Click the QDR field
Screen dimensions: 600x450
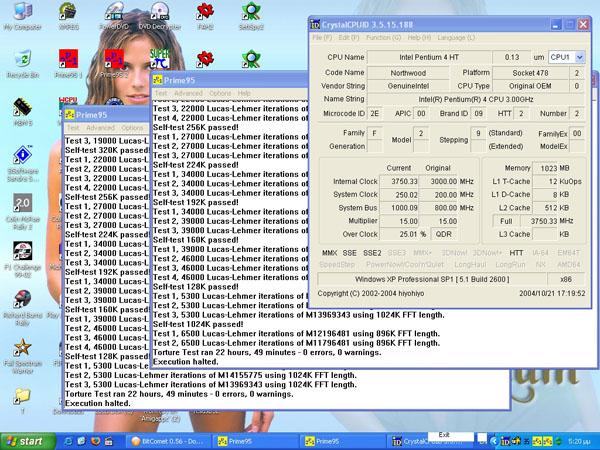(443, 234)
